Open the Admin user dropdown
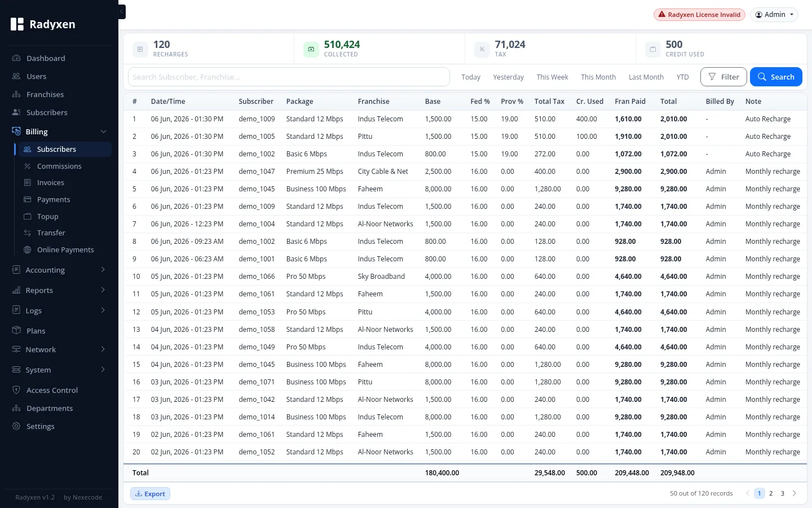The height and width of the screenshot is (508, 812). 774,15
